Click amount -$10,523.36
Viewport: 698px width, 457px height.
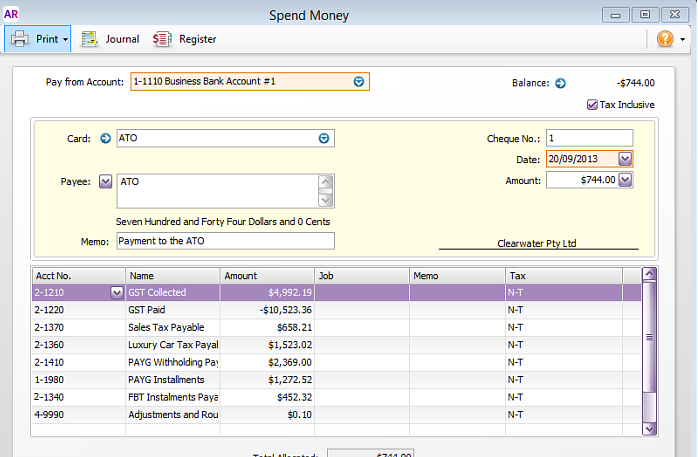coord(285,310)
